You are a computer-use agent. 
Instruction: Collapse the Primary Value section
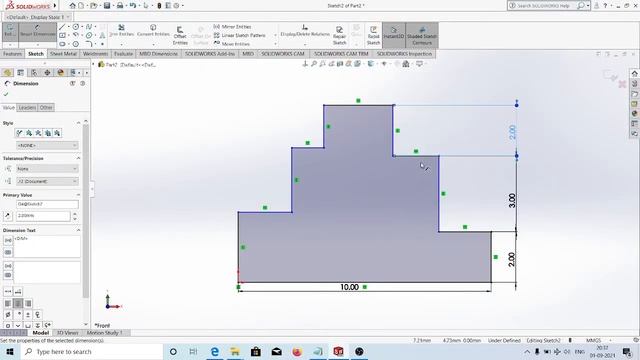(x=78, y=195)
